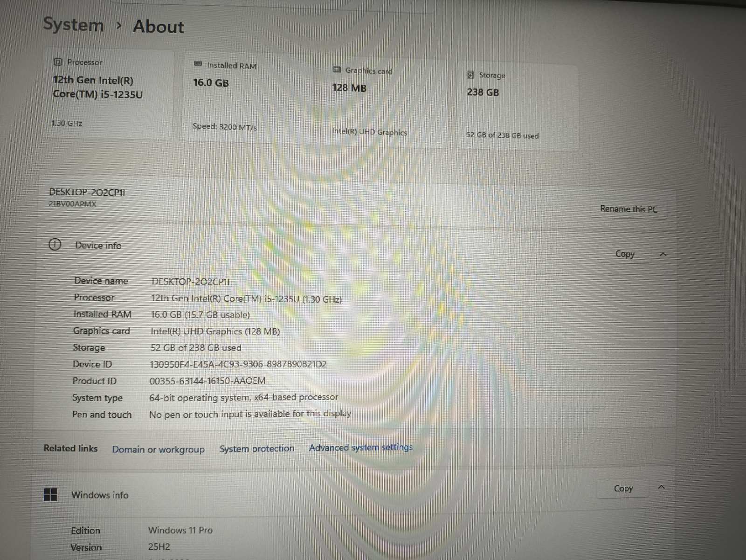Go back to System in breadcrumb

click(x=74, y=25)
